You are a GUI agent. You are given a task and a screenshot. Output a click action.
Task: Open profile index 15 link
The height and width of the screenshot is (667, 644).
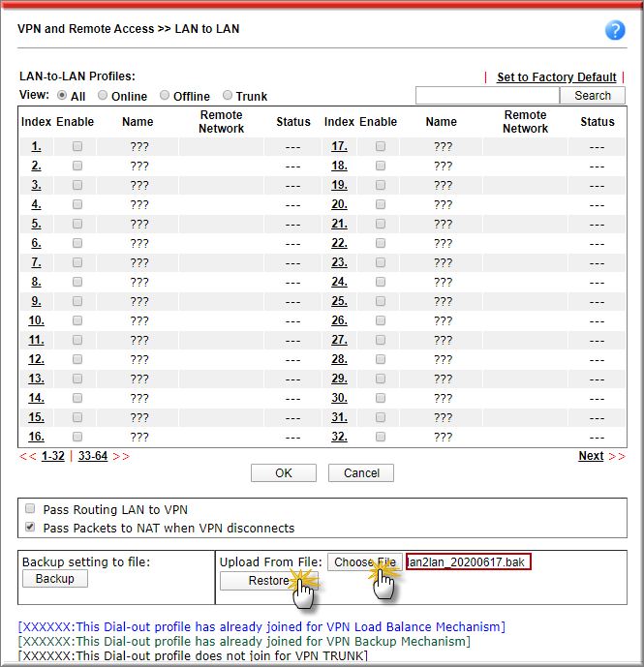tap(36, 418)
